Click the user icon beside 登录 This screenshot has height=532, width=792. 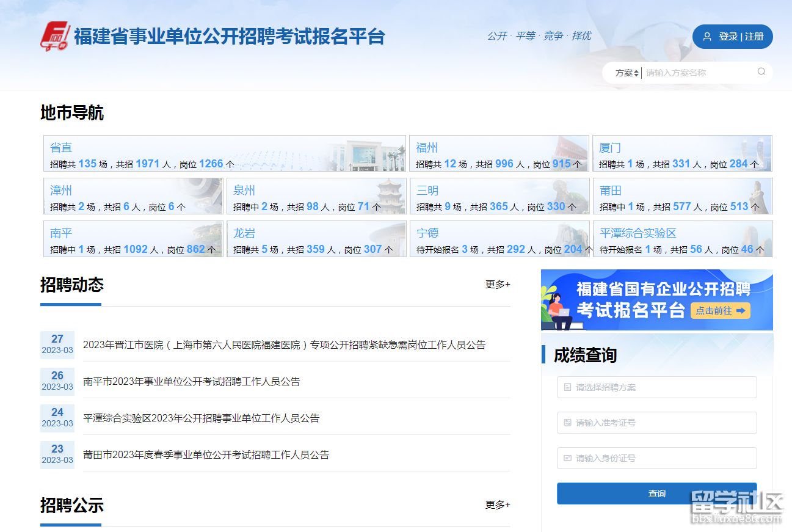[x=707, y=37]
